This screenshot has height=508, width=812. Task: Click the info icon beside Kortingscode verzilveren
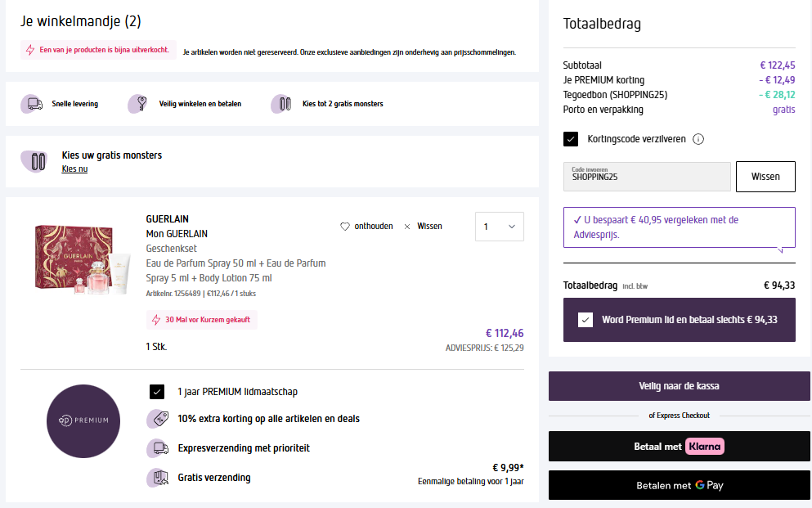pos(698,139)
